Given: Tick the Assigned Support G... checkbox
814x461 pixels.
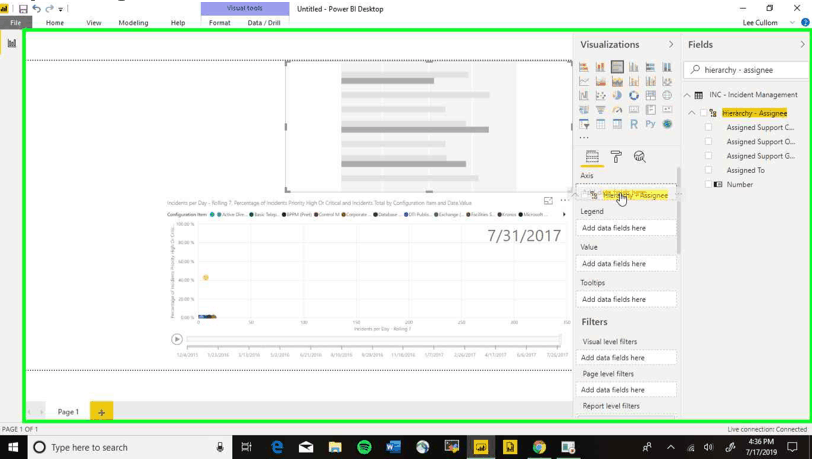Looking at the screenshot, I should click(x=709, y=156).
